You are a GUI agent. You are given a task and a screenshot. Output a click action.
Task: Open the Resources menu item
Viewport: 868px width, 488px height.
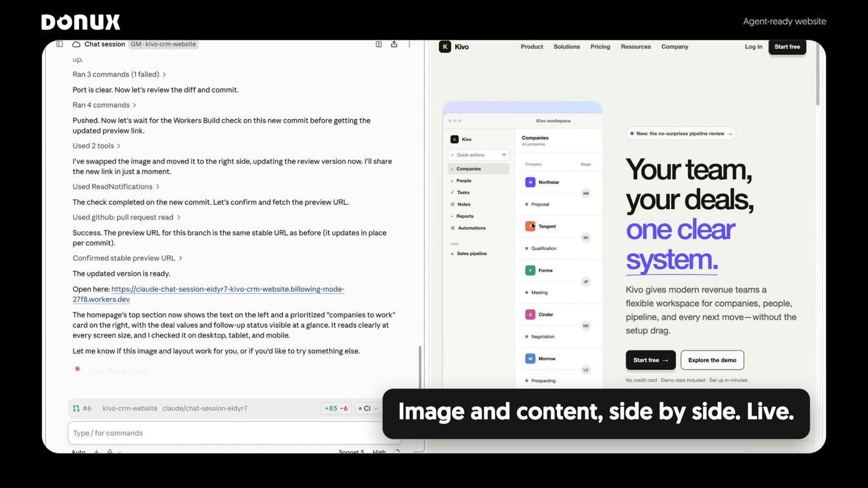point(635,47)
